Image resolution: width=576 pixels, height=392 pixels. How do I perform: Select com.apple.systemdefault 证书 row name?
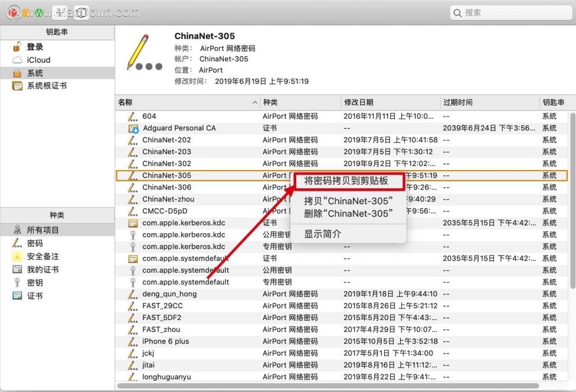pos(185,258)
